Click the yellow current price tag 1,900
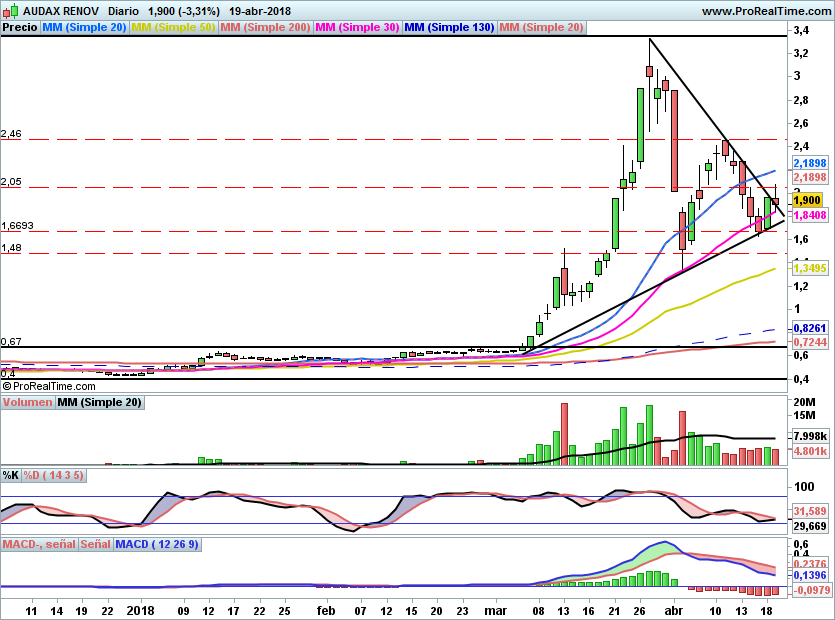The height and width of the screenshot is (620, 835). (807, 200)
